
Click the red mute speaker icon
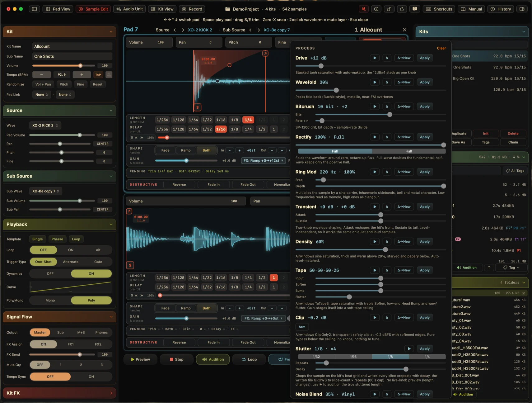click(363, 9)
